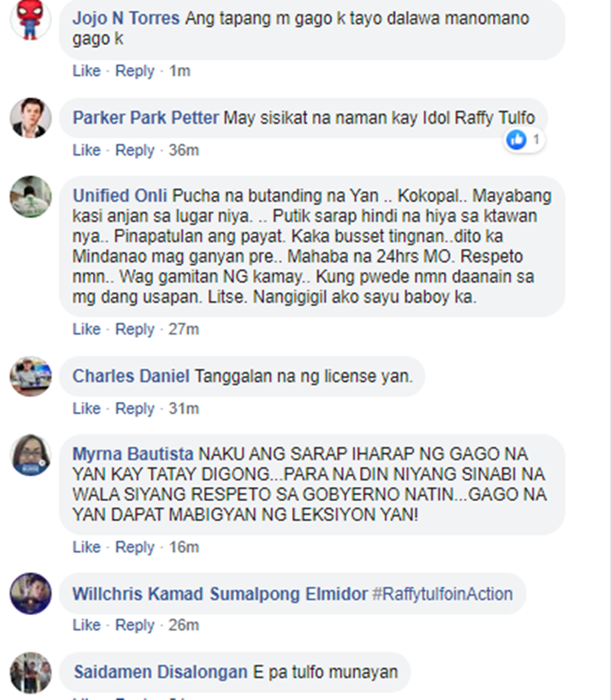The width and height of the screenshot is (612, 700).
Task: Reply to Parker Park Petter's comment
Action: coord(135,150)
